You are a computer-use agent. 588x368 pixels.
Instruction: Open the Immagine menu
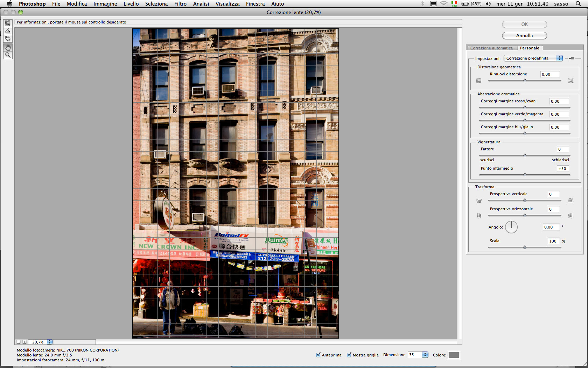click(x=105, y=4)
